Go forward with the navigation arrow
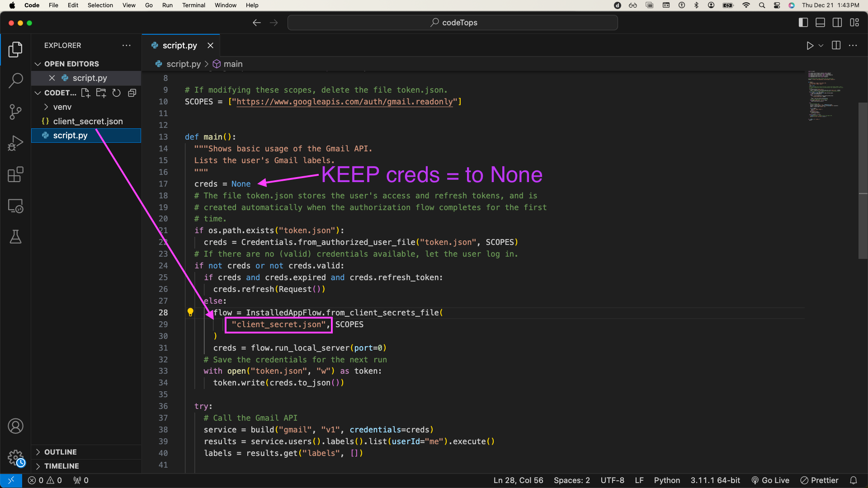The width and height of the screenshot is (868, 488). click(x=274, y=23)
